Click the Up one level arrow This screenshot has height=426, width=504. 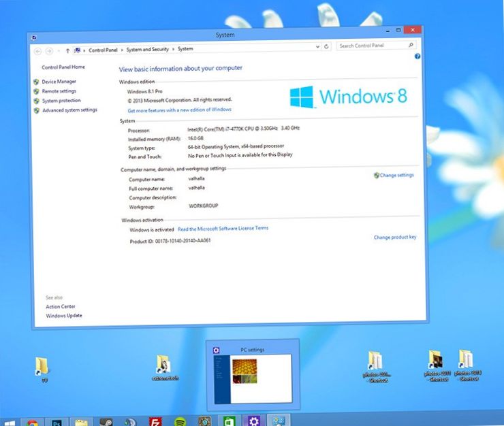(x=67, y=51)
